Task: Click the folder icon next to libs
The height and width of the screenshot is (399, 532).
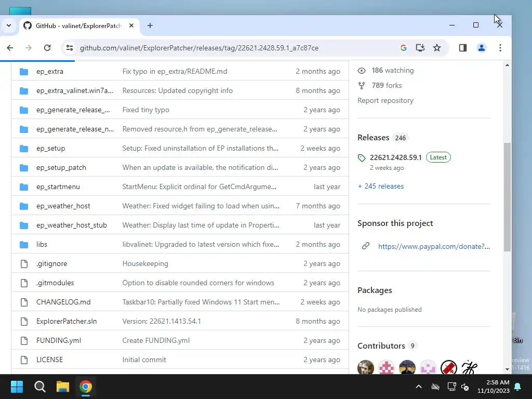Action: pyautogui.click(x=24, y=244)
